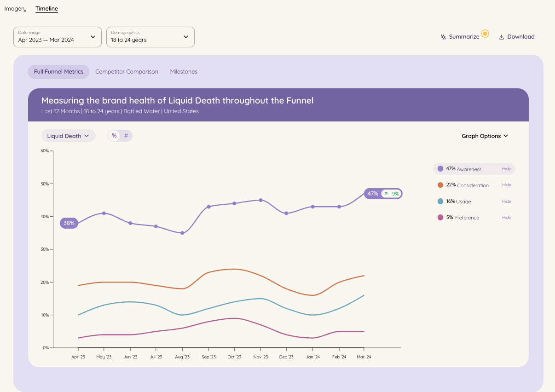Expand Graph Options menu
This screenshot has width=555, height=392.
pyautogui.click(x=485, y=136)
